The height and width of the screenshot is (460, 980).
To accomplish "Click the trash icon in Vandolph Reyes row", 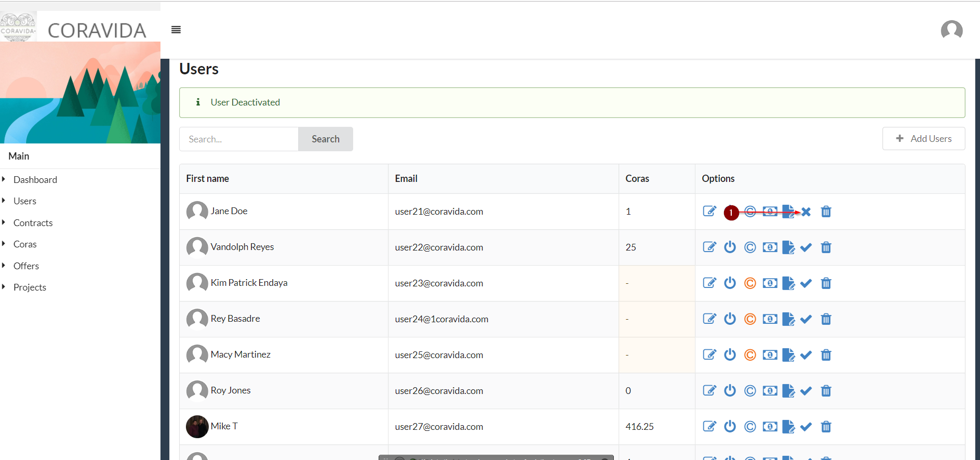I will point(826,247).
